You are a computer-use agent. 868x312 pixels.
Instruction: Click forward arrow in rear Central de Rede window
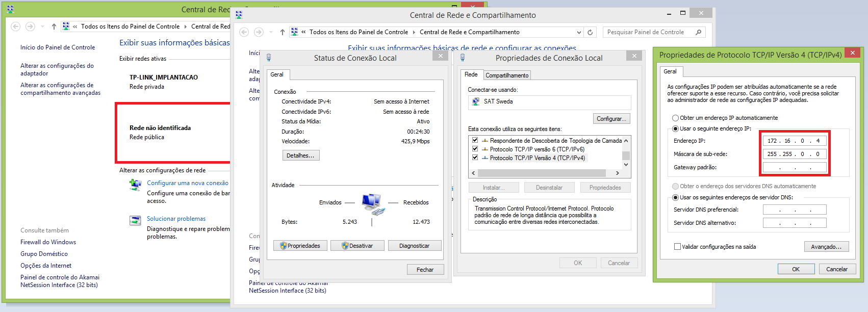[30, 27]
